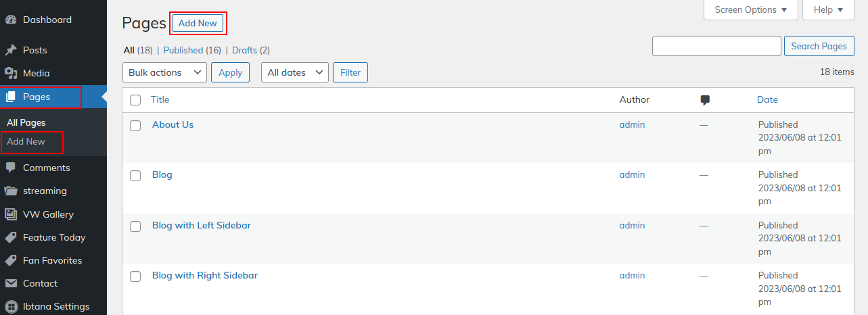Tick the checkbox for About Us page
This screenshot has width=868, height=315.
135,125
